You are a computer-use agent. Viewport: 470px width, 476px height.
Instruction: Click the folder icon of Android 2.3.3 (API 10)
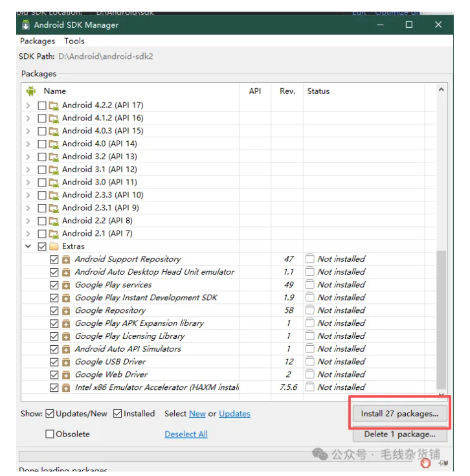point(54,195)
